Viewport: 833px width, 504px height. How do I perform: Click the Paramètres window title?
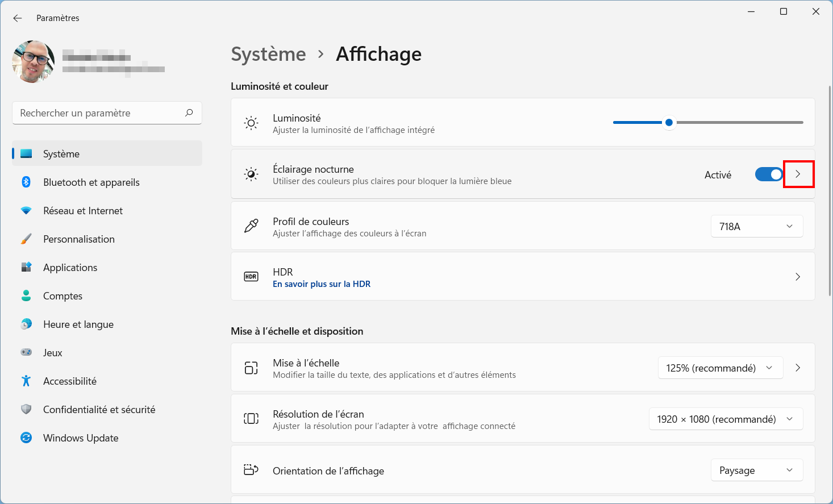click(58, 18)
